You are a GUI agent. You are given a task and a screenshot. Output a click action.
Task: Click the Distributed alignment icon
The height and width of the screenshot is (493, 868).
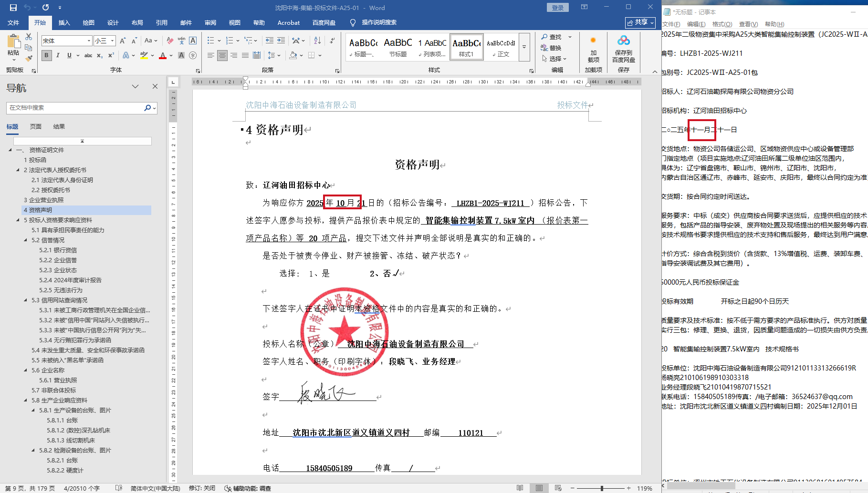(257, 55)
